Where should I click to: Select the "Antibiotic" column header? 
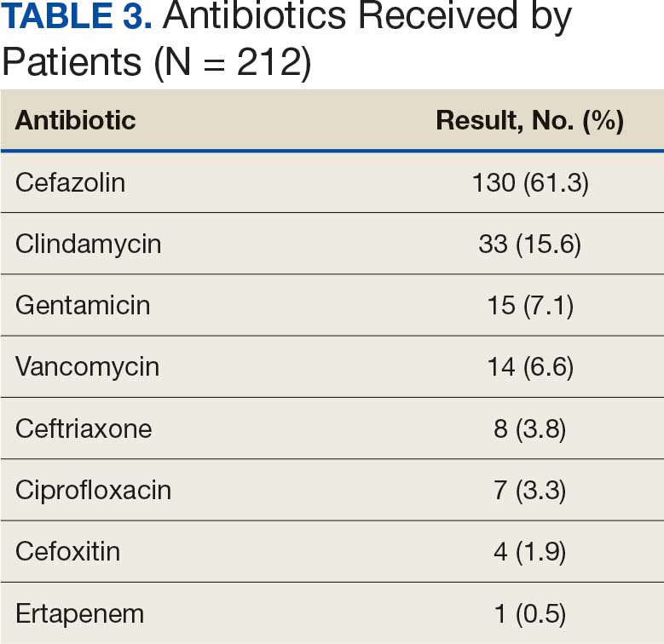[75, 120]
